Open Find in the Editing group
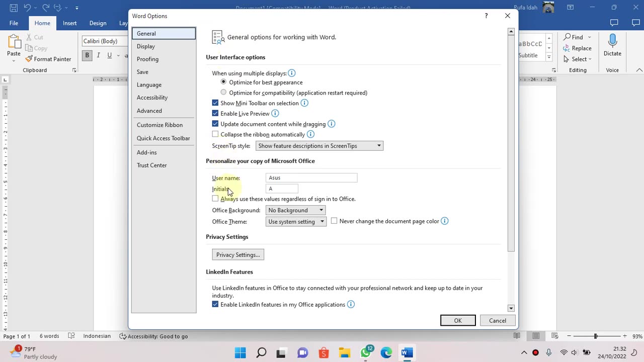Image resolution: width=644 pixels, height=362 pixels. [x=574, y=37]
